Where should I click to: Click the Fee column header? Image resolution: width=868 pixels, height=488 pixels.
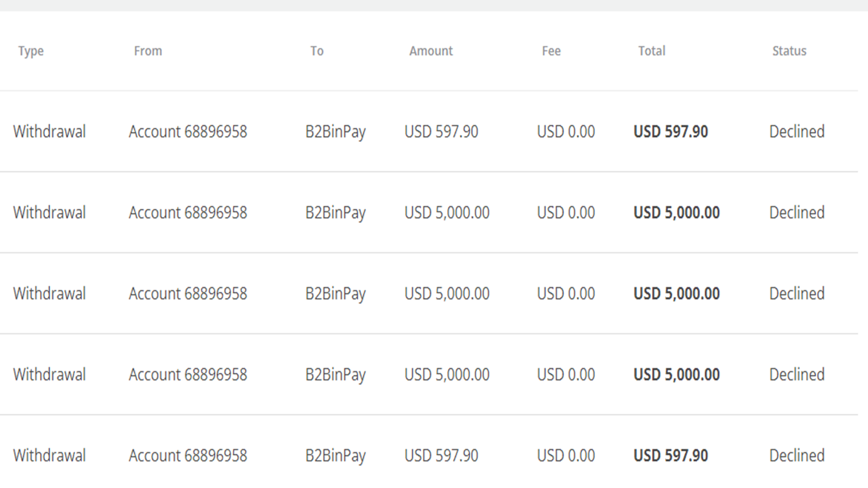coord(551,51)
